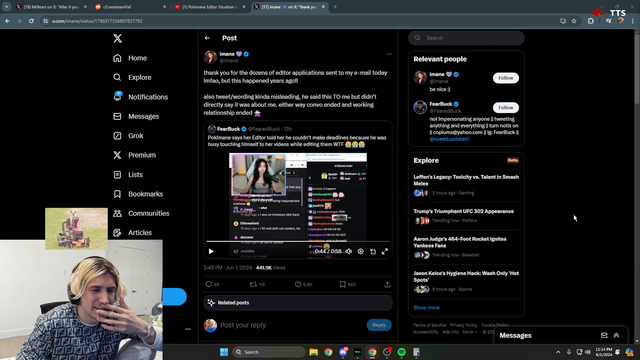
Task: Switch to the MrBeast on X tab
Action: (x=51, y=7)
